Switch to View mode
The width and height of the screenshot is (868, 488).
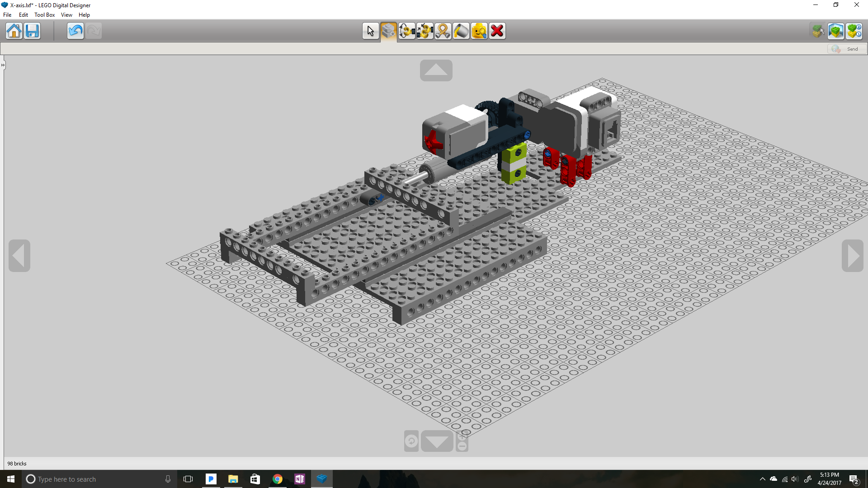[836, 31]
